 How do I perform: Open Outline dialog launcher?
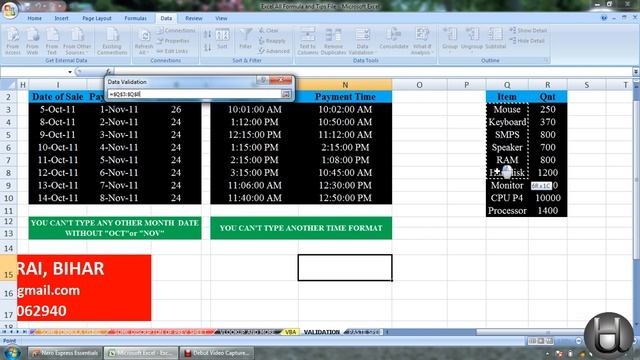point(546,60)
